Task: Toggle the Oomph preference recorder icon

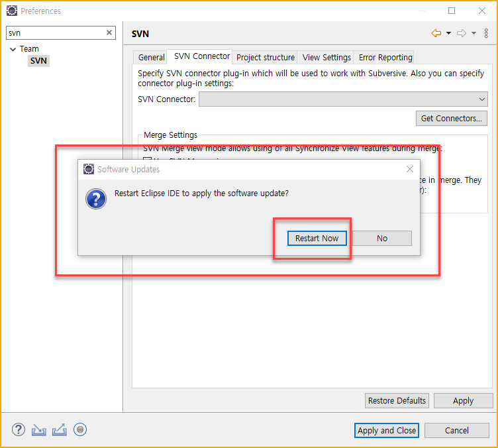Action: (80, 430)
